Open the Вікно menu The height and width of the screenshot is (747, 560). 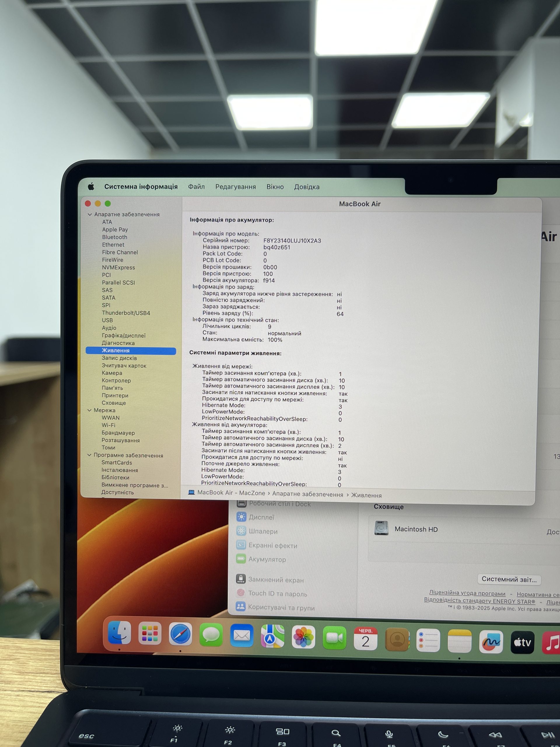click(275, 187)
